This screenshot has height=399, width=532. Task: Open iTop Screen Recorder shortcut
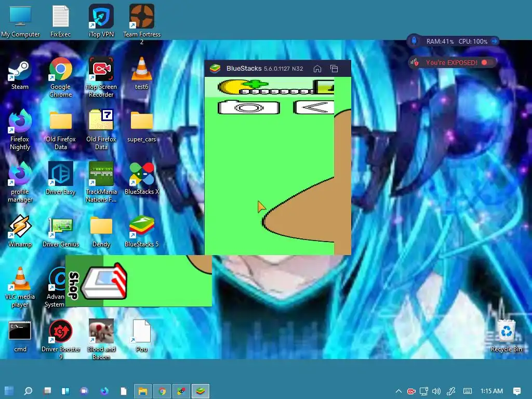coord(101,77)
